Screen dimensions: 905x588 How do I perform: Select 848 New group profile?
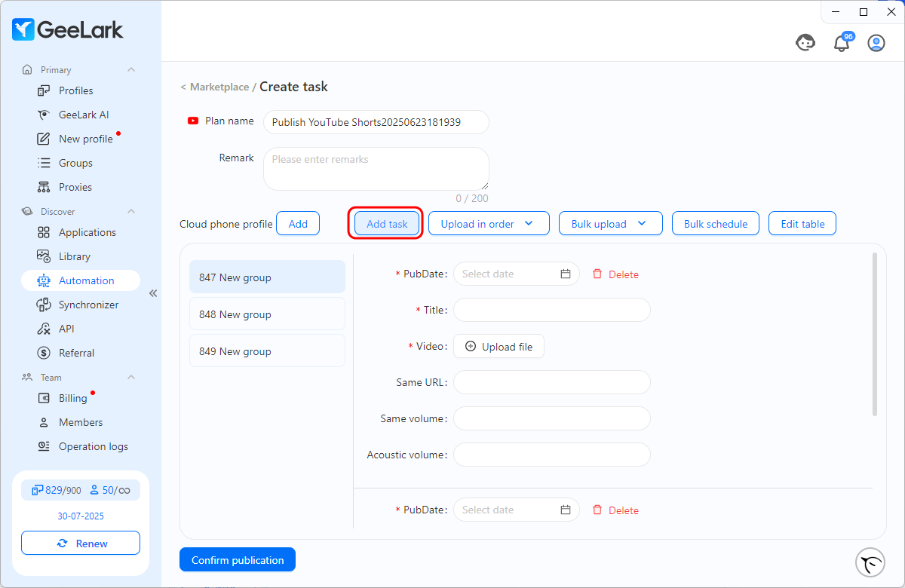(267, 314)
